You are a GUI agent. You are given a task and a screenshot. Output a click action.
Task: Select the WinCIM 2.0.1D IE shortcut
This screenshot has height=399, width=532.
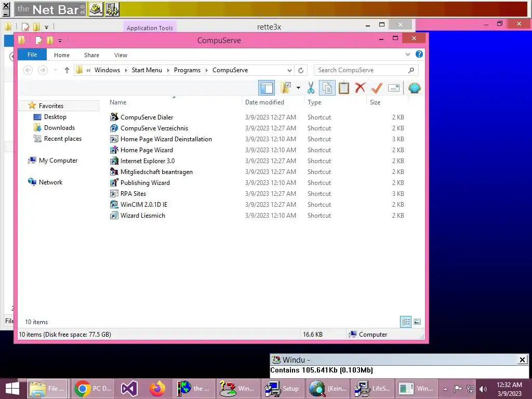[143, 205]
